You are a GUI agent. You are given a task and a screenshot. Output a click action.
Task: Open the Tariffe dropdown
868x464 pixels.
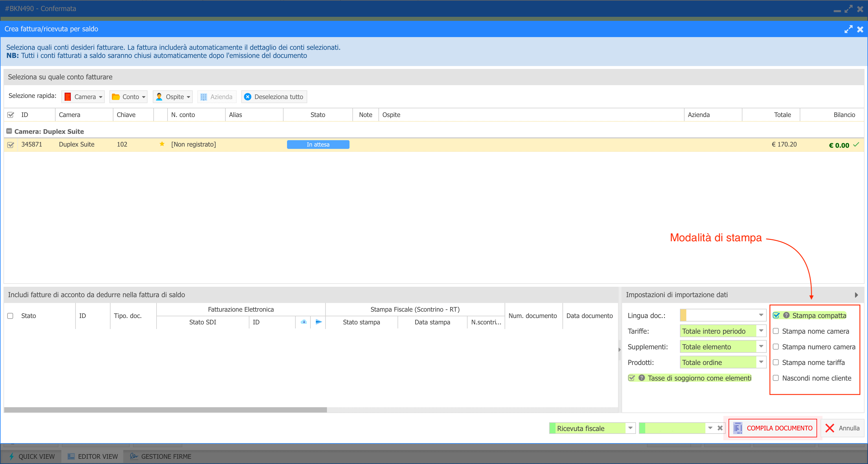[x=761, y=331]
